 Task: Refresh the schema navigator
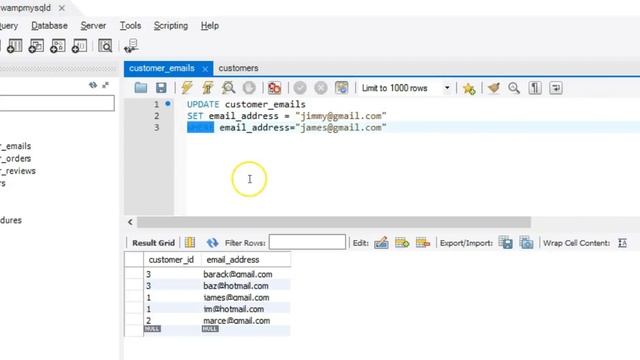(x=93, y=85)
